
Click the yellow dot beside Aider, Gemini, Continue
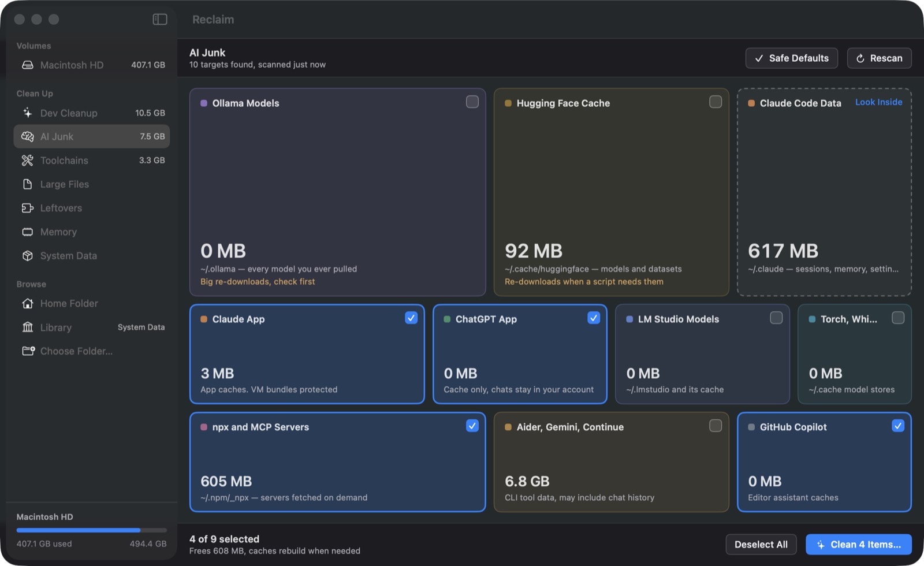click(508, 427)
